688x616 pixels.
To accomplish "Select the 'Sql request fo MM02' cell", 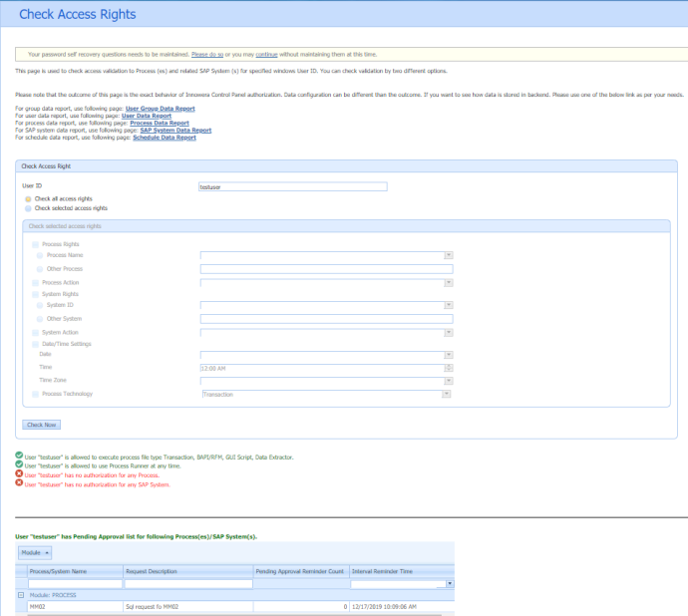I will pyautogui.click(x=188, y=607).
